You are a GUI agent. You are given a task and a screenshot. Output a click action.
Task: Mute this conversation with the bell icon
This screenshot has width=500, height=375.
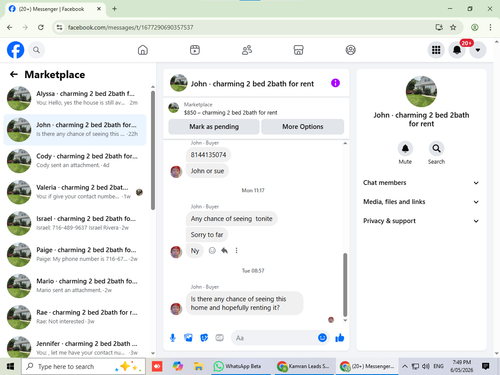point(405,149)
